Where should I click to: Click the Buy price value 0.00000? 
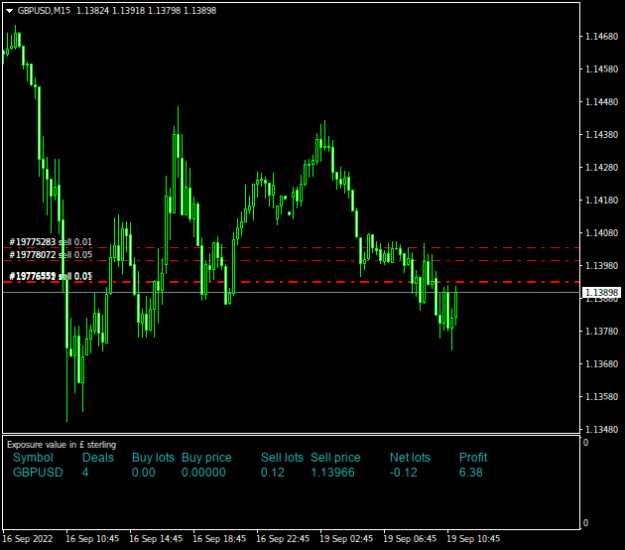click(x=203, y=473)
